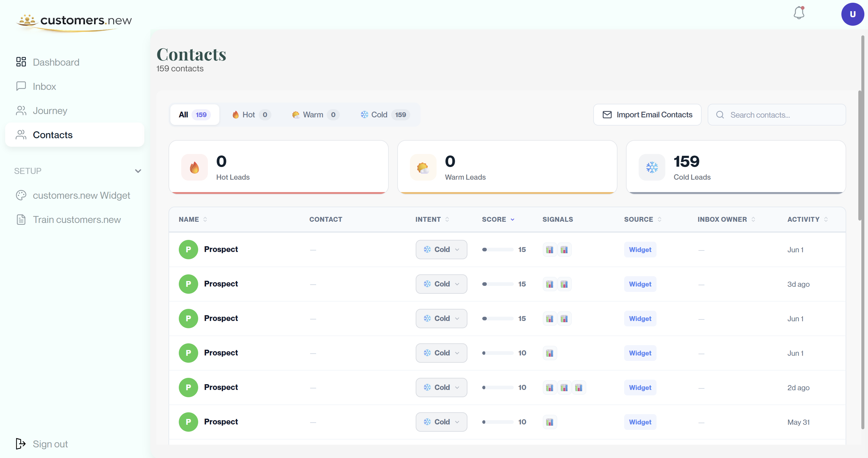
Task: Click third signal icon, 2d ago row
Action: (578, 388)
